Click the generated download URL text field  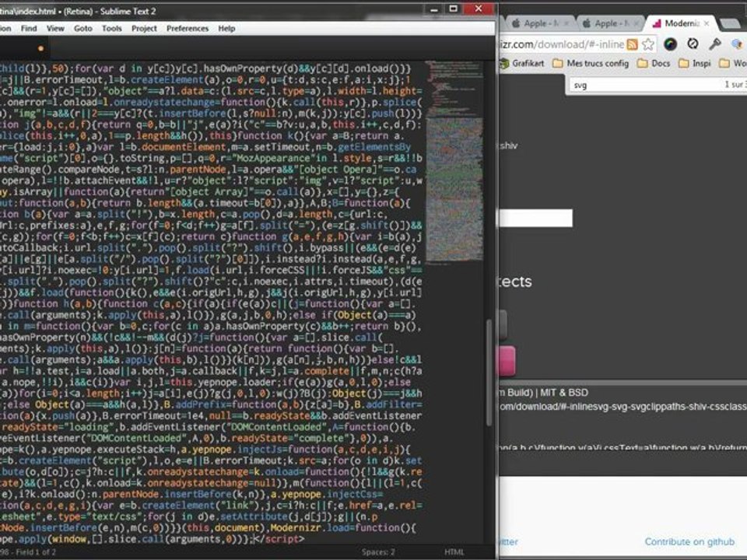pos(622,406)
